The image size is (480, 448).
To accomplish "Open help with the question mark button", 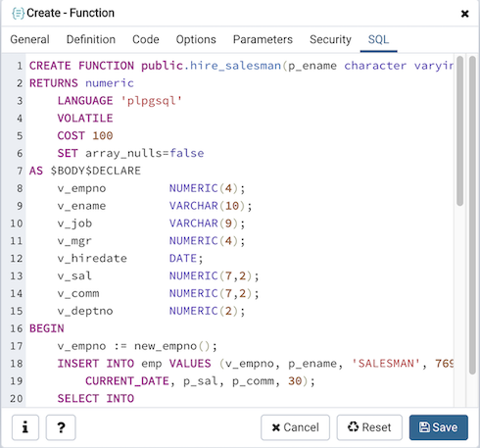I will click(61, 427).
